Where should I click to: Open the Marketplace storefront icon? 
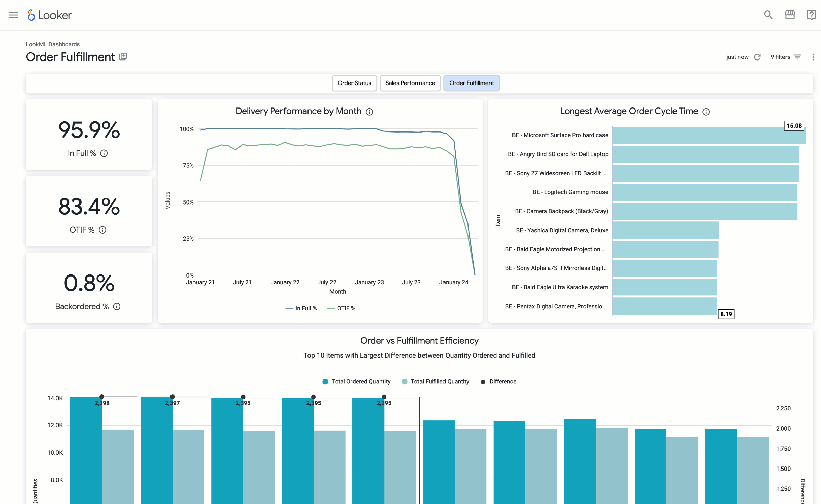point(790,15)
